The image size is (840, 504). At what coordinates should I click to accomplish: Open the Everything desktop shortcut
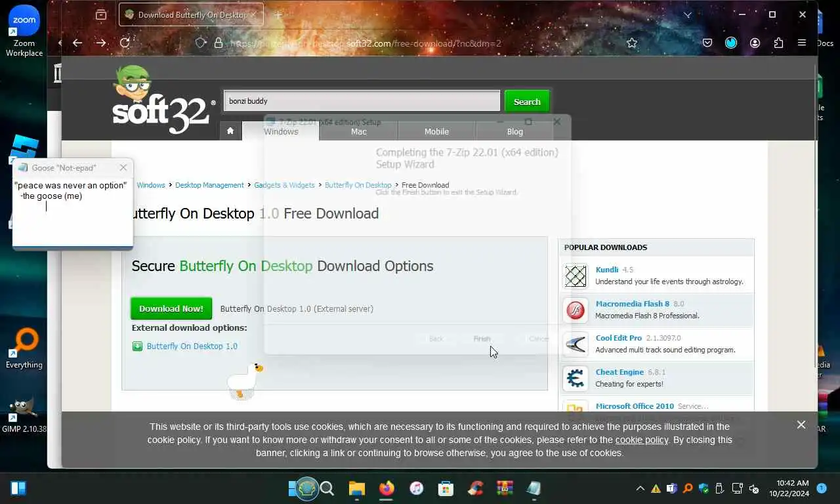[24, 348]
